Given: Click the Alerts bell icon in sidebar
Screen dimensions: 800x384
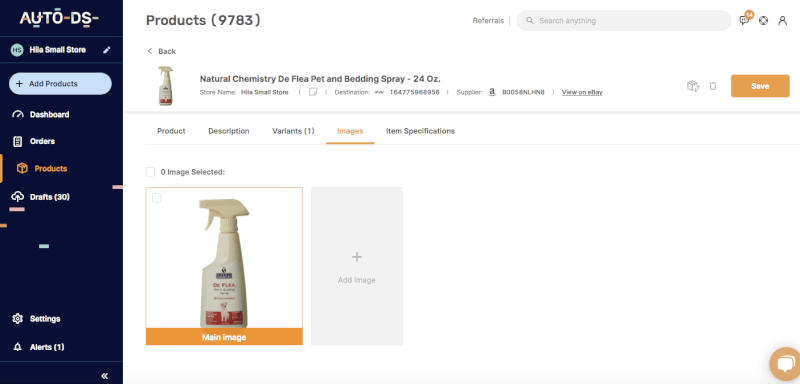Looking at the screenshot, I should tap(18, 347).
